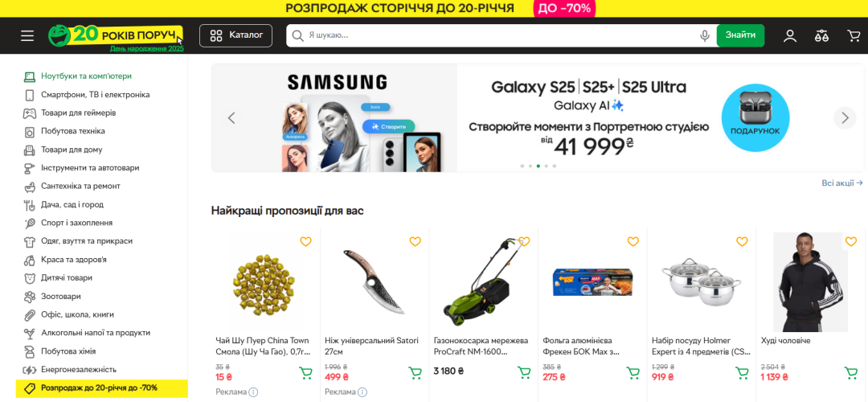The height and width of the screenshot is (402, 868).
Task: Open the user account profile icon
Action: point(790,35)
